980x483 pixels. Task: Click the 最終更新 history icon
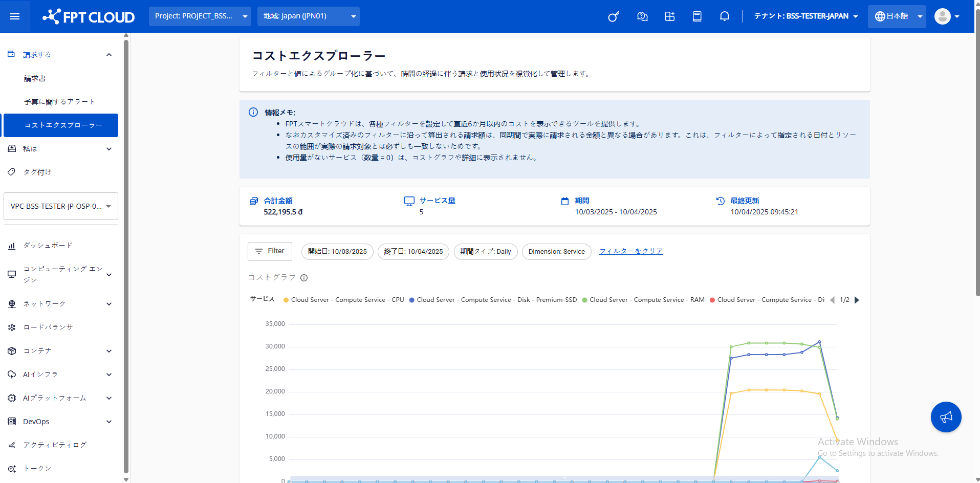click(721, 201)
